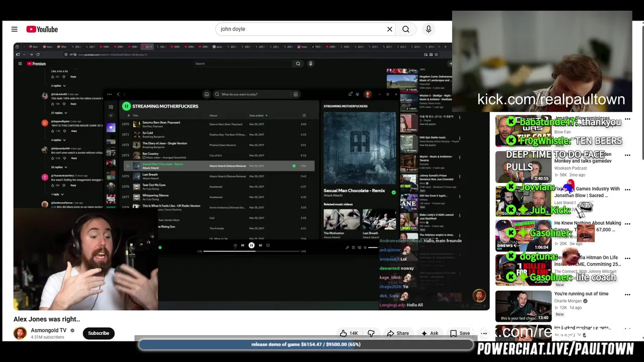Open Spotify Your Library icon
The height and width of the screenshot is (362, 644).
tap(111, 107)
